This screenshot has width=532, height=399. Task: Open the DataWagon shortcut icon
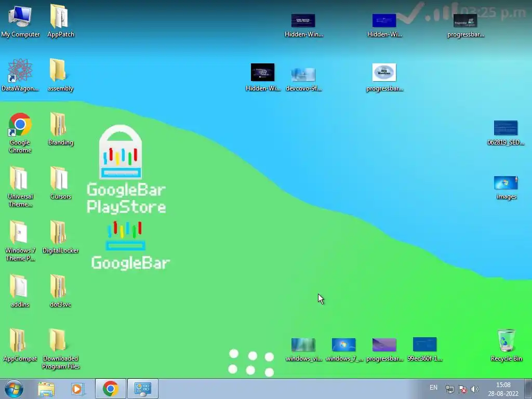click(20, 75)
